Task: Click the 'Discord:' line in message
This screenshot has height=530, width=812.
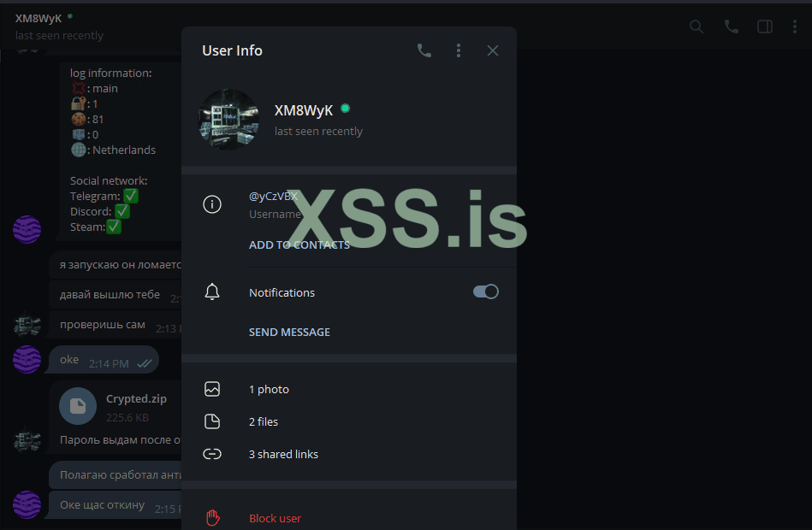Action: [99, 212]
